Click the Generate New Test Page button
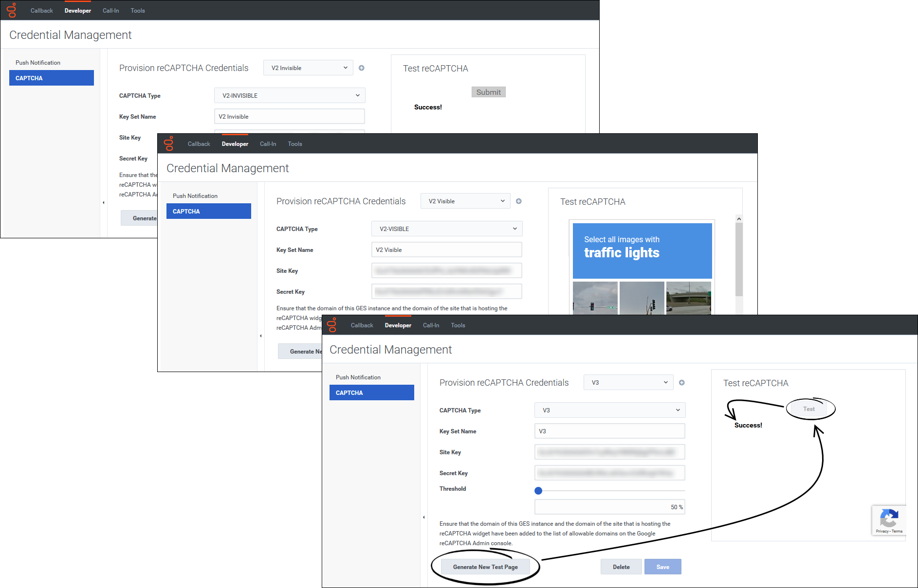The width and height of the screenshot is (918, 588). pos(485,567)
